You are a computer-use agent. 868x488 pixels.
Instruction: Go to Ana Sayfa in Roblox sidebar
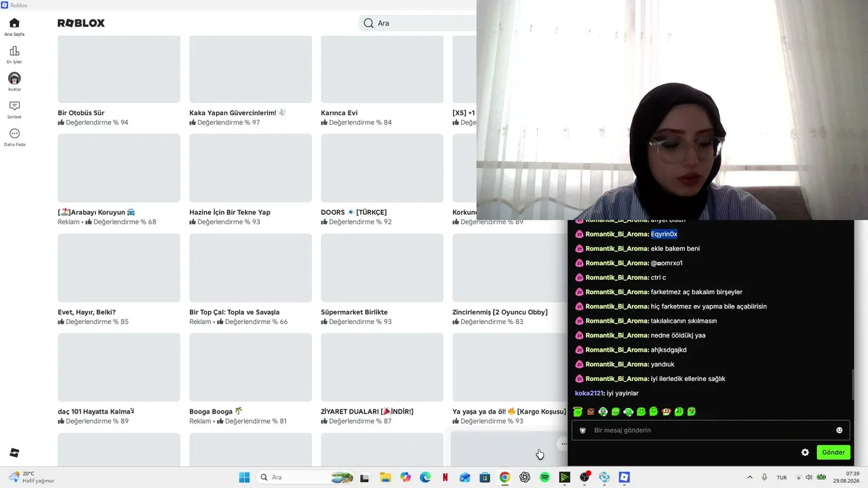pyautogui.click(x=14, y=26)
